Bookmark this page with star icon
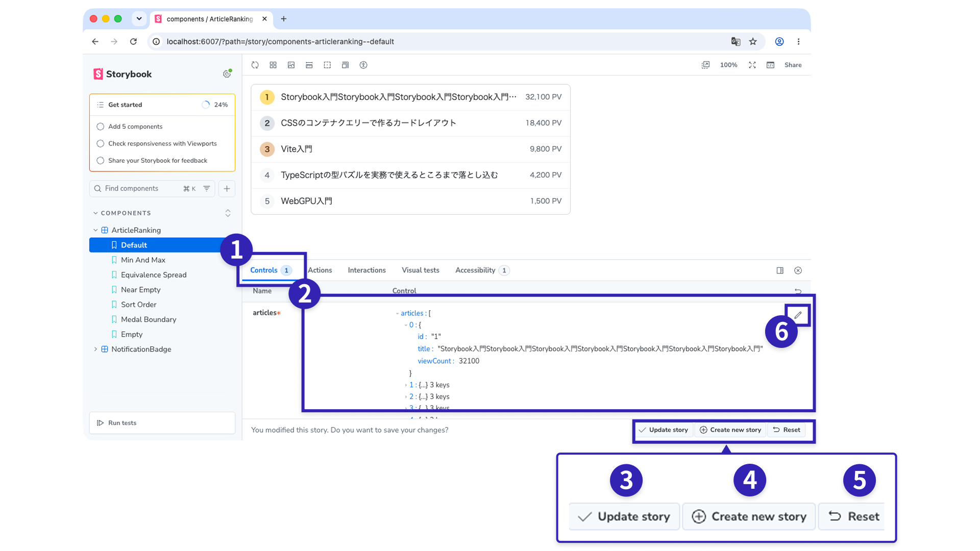980x551 pixels. click(x=753, y=41)
